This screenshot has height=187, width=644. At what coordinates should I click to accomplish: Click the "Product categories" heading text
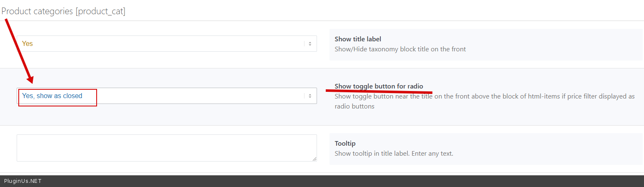(37, 11)
